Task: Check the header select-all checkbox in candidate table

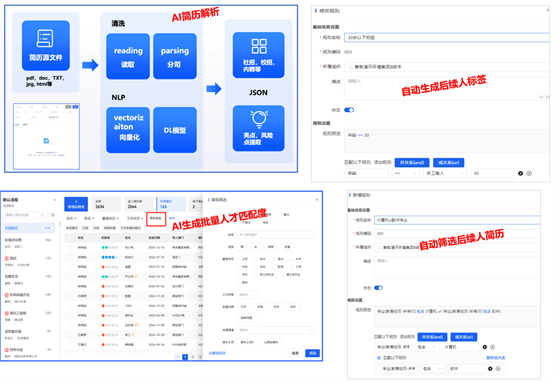Action: tap(70, 238)
